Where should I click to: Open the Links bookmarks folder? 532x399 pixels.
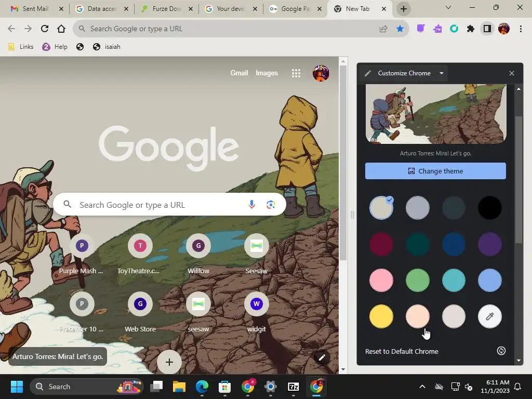pos(21,47)
